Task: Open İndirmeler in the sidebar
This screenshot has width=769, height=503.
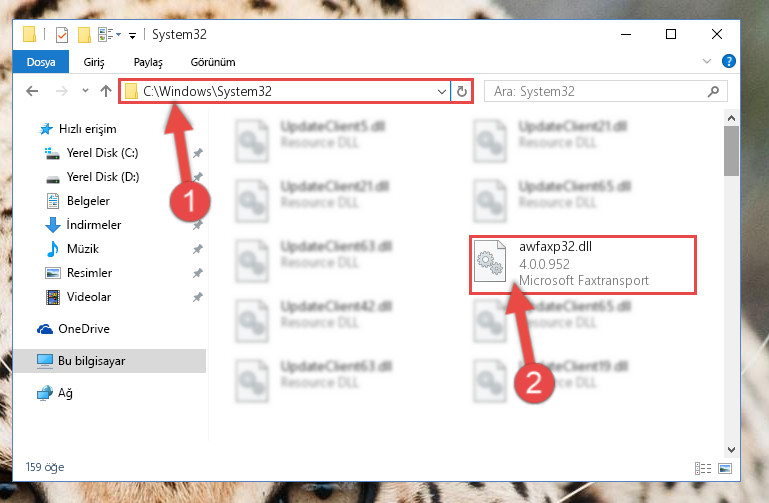Action: 94,225
